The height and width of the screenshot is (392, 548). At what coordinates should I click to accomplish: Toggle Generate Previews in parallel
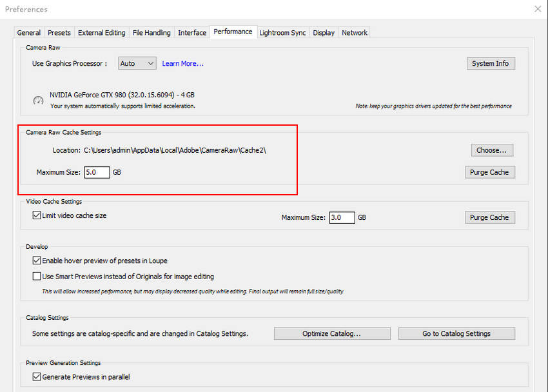(x=36, y=377)
